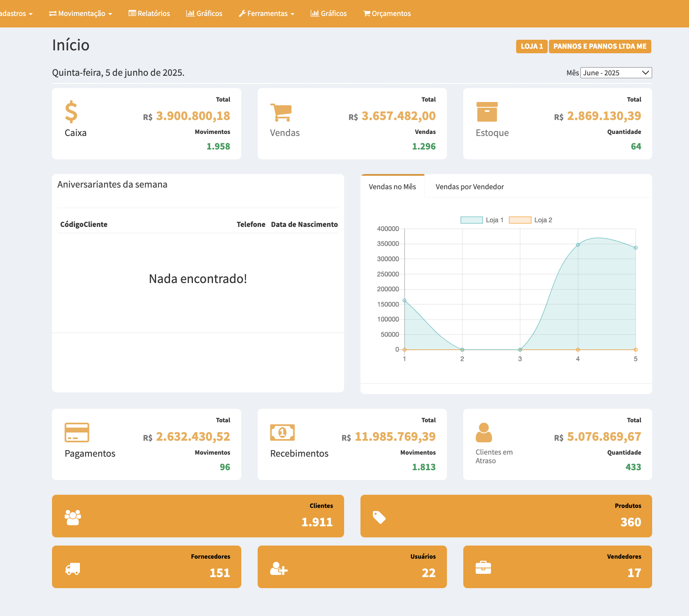The image size is (689, 616).
Task: Click the Caixa dollar sign icon
Action: [71, 112]
